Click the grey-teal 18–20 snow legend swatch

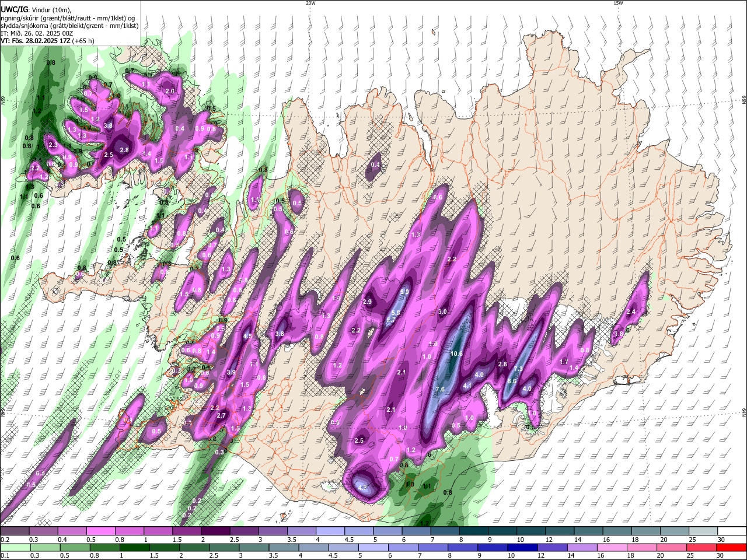tap(645, 531)
